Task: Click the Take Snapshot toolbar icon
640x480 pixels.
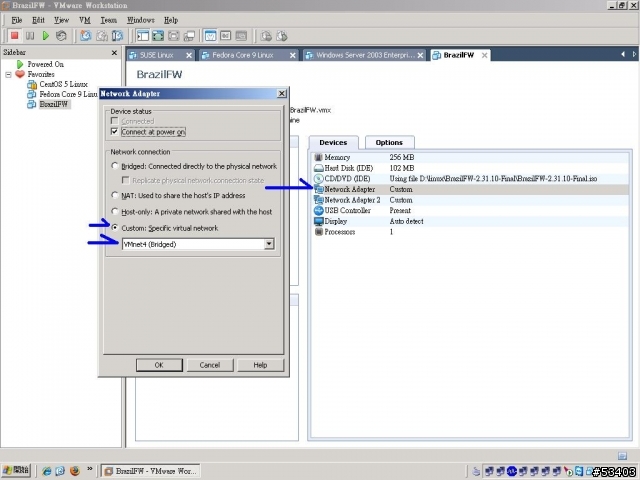Action: click(86, 36)
